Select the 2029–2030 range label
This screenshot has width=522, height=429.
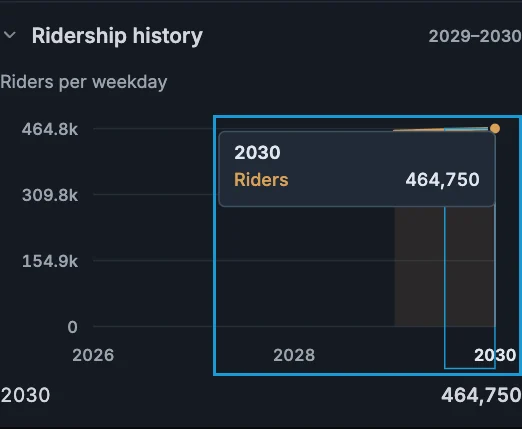pyautogui.click(x=475, y=36)
